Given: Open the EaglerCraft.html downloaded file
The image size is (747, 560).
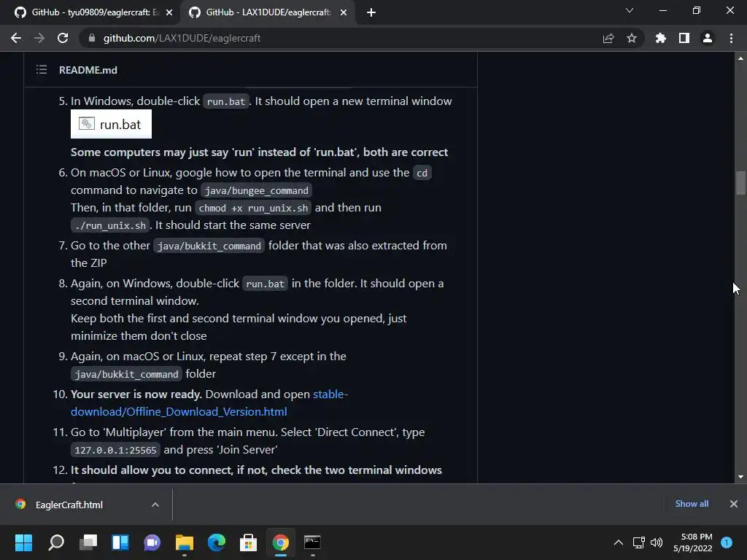Looking at the screenshot, I should (x=69, y=505).
